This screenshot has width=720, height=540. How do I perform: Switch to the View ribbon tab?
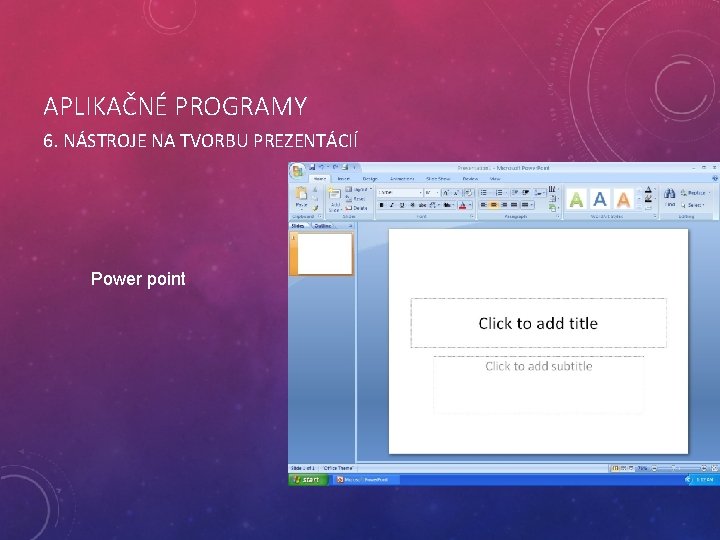(495, 179)
